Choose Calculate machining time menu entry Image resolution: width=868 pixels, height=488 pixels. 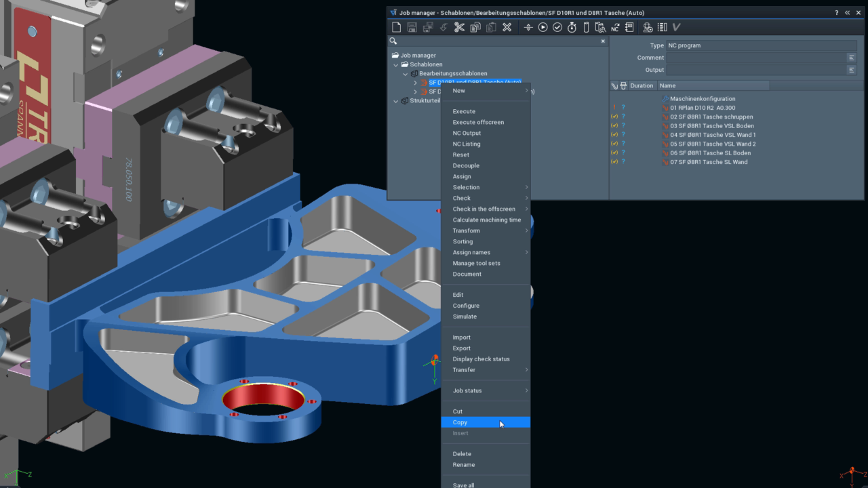tap(486, 220)
